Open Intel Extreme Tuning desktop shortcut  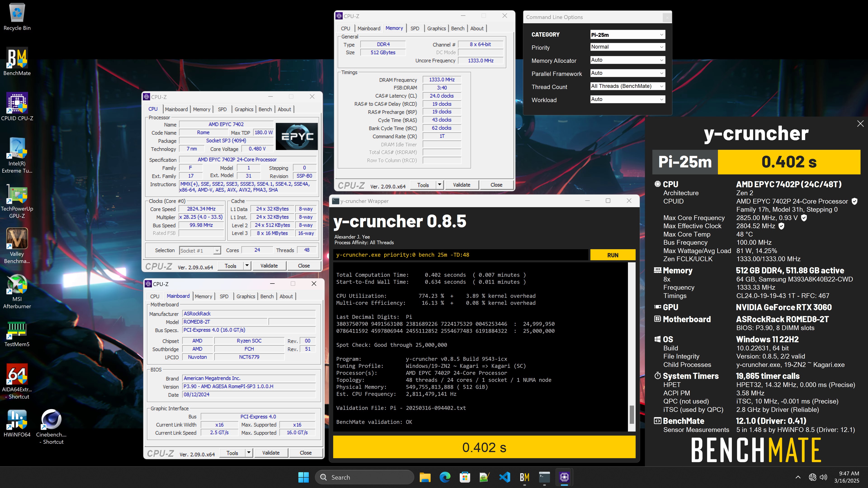[17, 155]
